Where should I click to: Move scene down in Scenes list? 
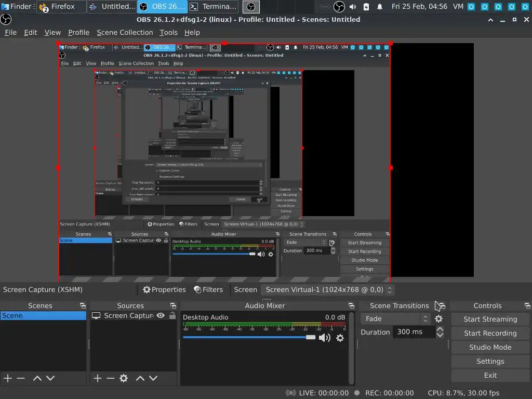tap(50, 378)
